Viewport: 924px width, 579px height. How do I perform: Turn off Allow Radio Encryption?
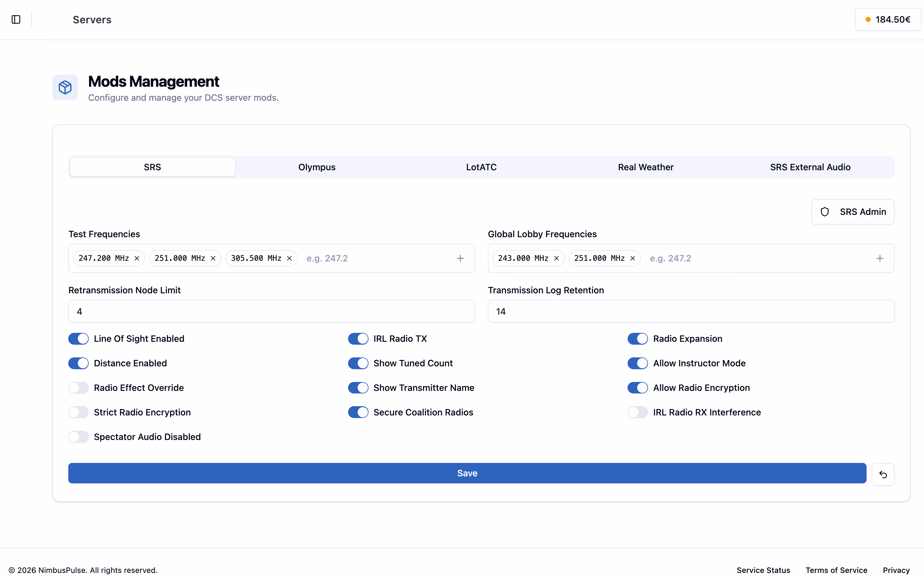(x=638, y=388)
